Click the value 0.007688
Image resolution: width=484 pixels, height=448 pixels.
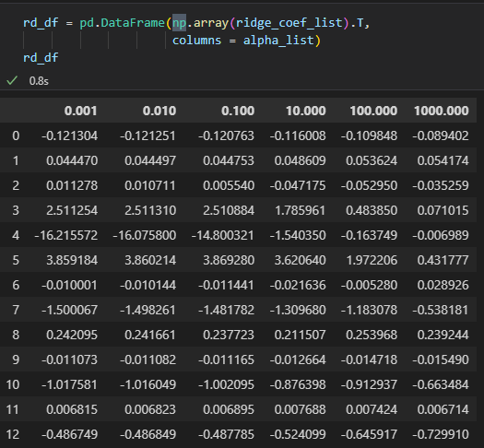coord(300,409)
